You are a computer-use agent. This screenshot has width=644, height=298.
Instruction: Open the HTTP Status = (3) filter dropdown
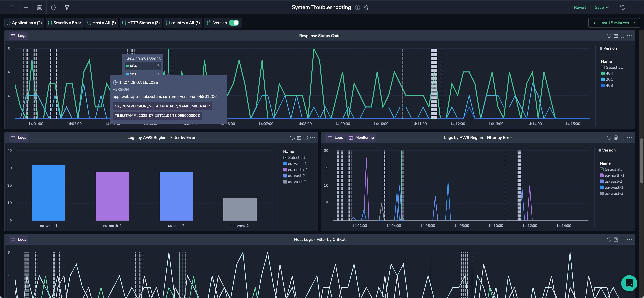141,23
